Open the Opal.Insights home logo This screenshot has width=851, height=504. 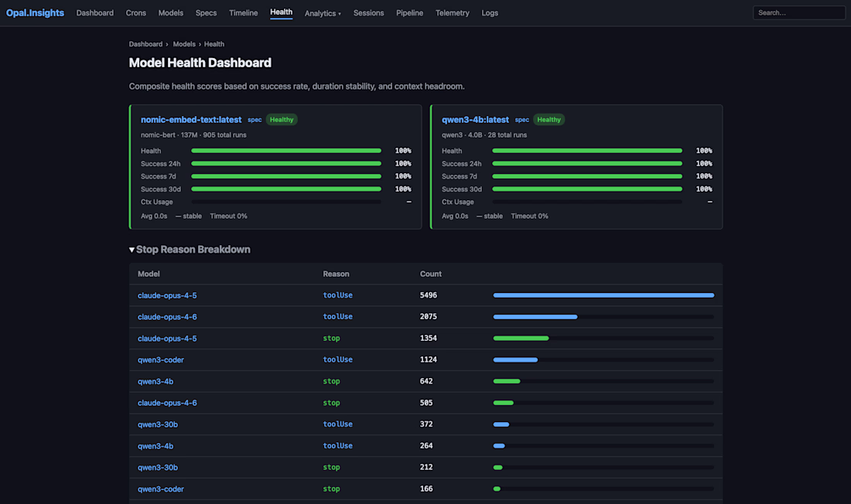35,12
